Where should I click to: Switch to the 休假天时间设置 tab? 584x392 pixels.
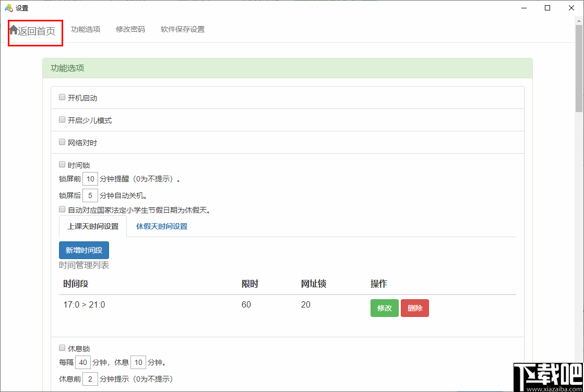(161, 227)
